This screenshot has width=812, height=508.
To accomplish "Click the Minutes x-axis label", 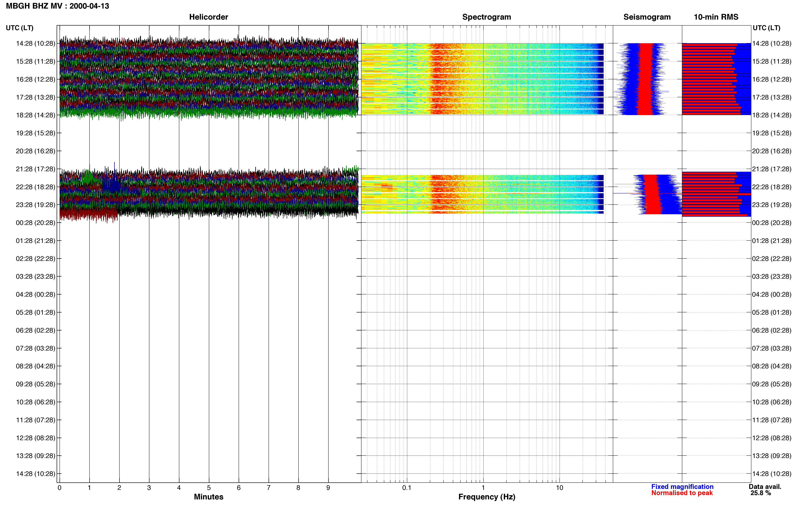I will tap(209, 497).
